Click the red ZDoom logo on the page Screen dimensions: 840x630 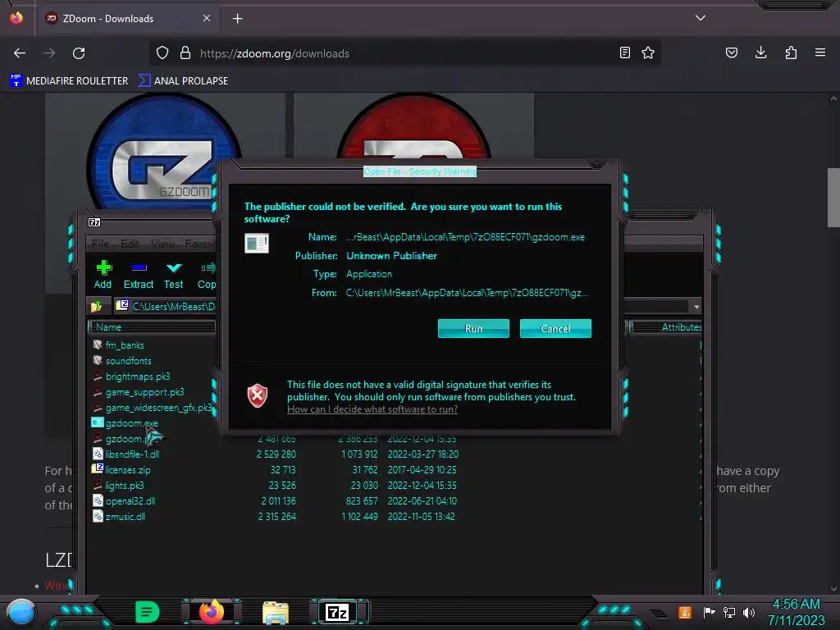(x=413, y=126)
